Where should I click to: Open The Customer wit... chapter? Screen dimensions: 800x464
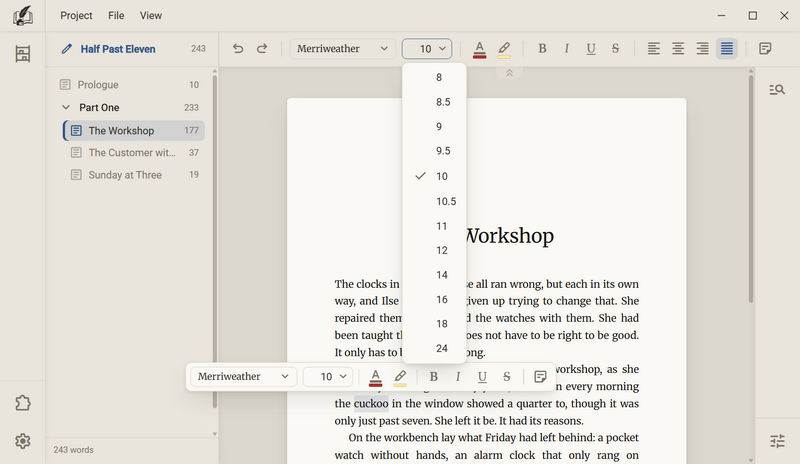click(x=134, y=153)
